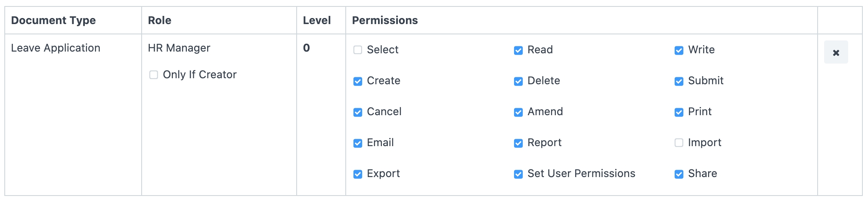Enable the Select permission checkbox
Viewport: 868px width, 202px height.
click(x=358, y=50)
